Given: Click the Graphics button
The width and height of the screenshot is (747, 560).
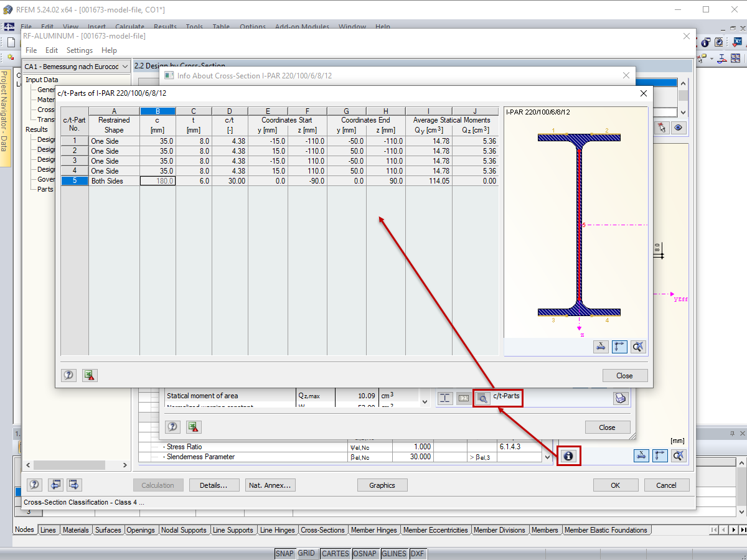Looking at the screenshot, I should [382, 485].
